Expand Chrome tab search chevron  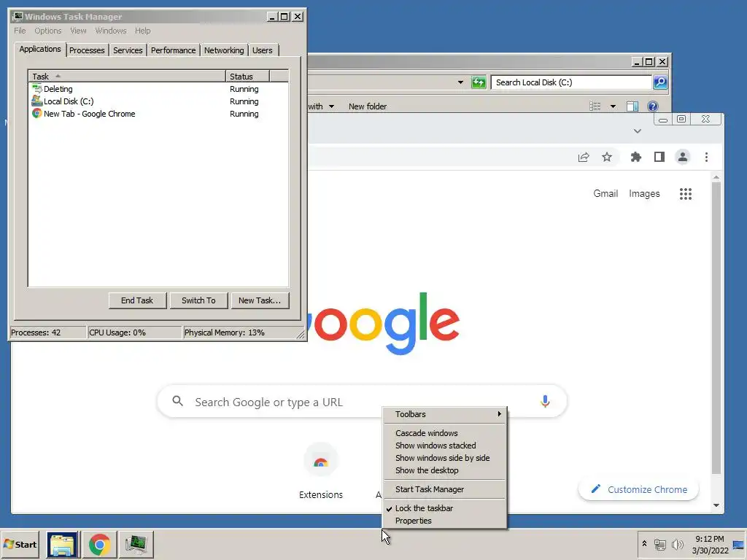click(638, 131)
